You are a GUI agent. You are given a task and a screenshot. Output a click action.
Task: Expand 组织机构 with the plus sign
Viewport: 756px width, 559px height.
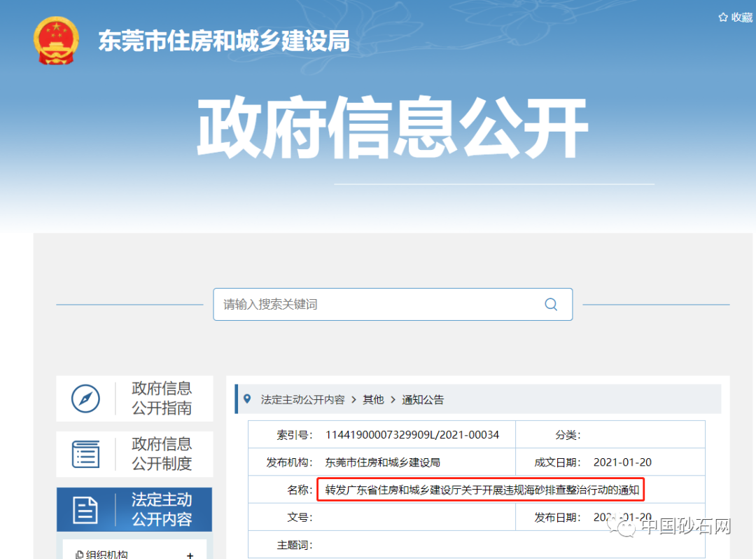click(190, 555)
